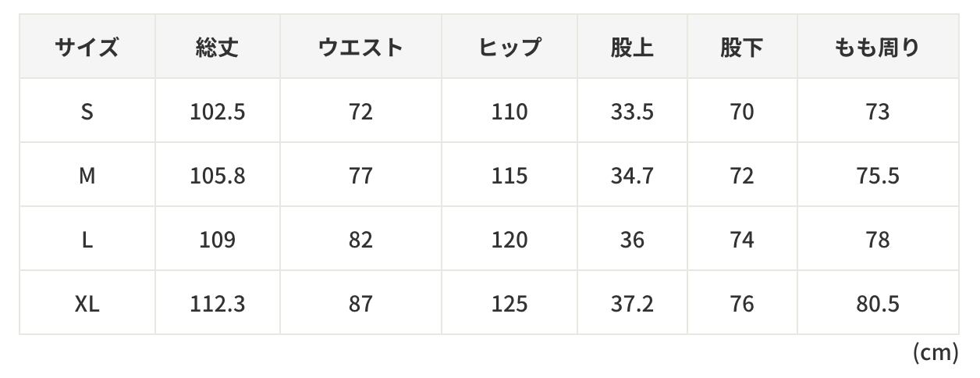The width and height of the screenshot is (980, 378).
Task: Select the 105.8 value in row M
Action: coord(217,176)
